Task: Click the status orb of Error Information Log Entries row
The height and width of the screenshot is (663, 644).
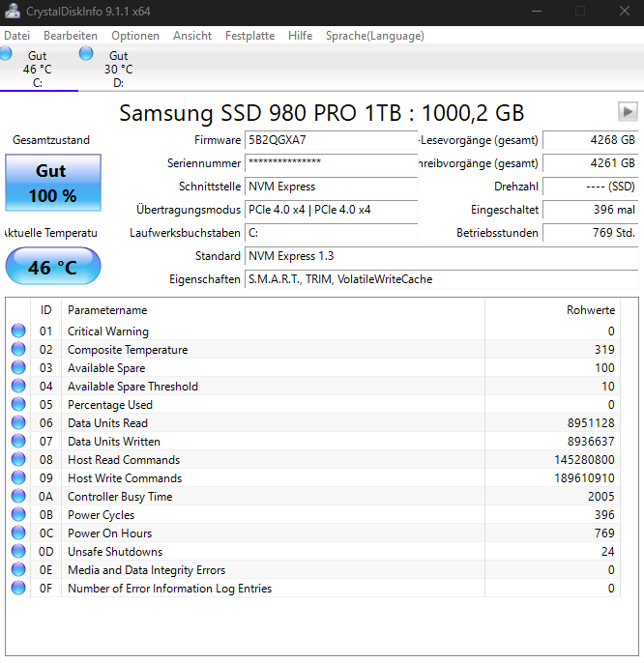Action: 18,589
